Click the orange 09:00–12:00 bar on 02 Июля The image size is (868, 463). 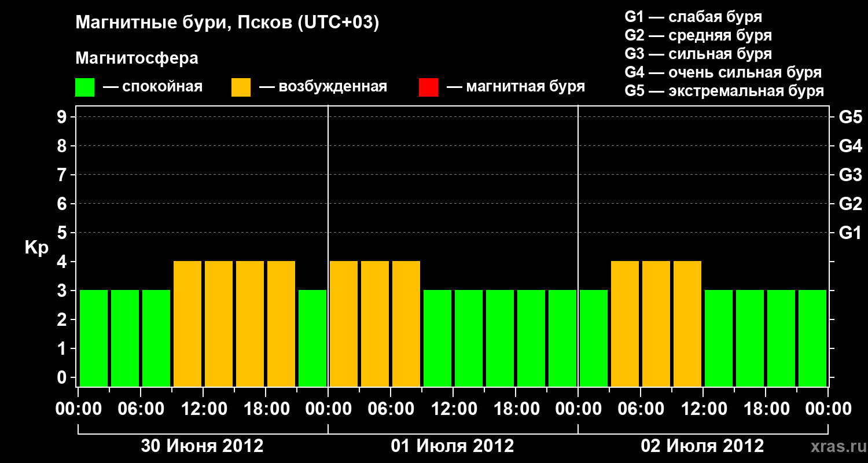[687, 324]
